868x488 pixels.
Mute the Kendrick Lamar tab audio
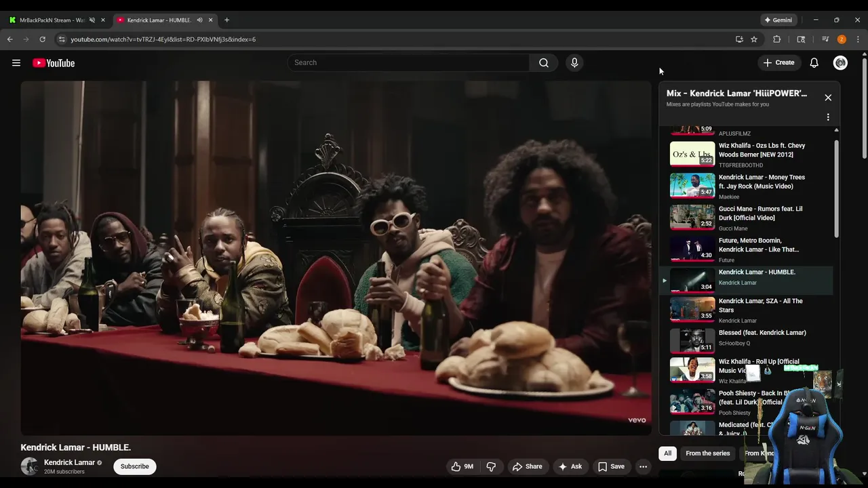[199, 20]
